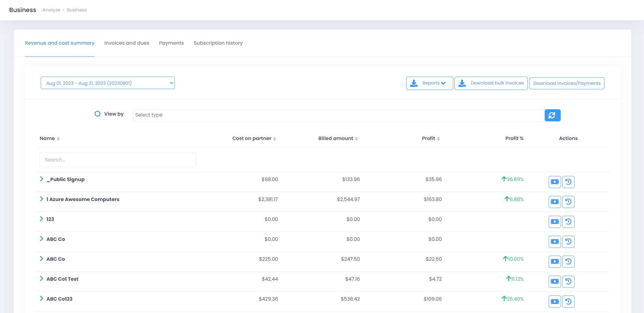Expand the 1 Azure Awesome Computers row
Image resolution: width=644 pixels, height=313 pixels.
point(42,199)
